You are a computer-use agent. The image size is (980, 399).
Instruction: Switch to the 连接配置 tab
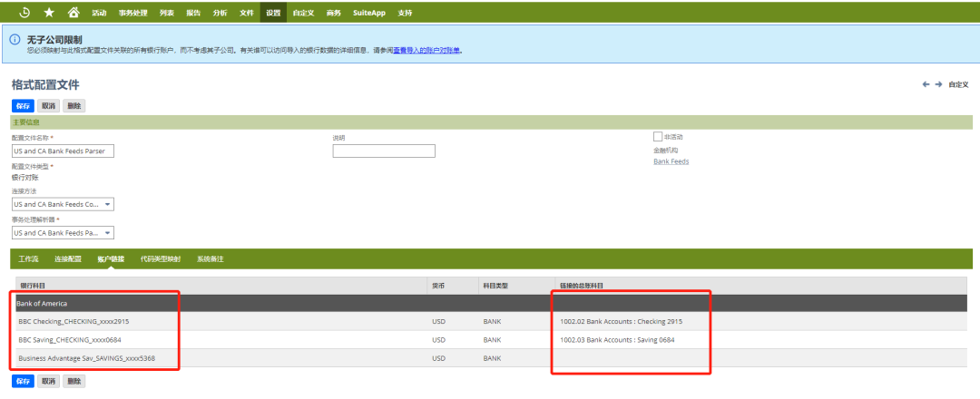point(67,258)
